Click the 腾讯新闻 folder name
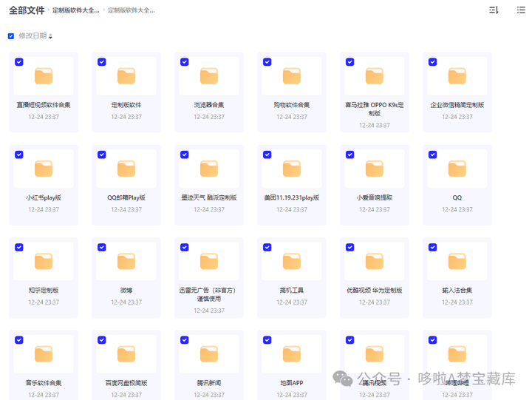 tap(209, 383)
